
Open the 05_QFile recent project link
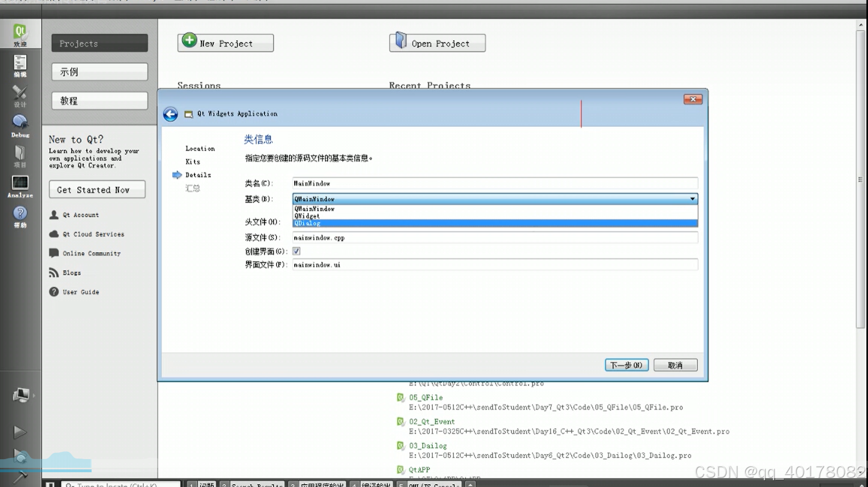(x=425, y=398)
